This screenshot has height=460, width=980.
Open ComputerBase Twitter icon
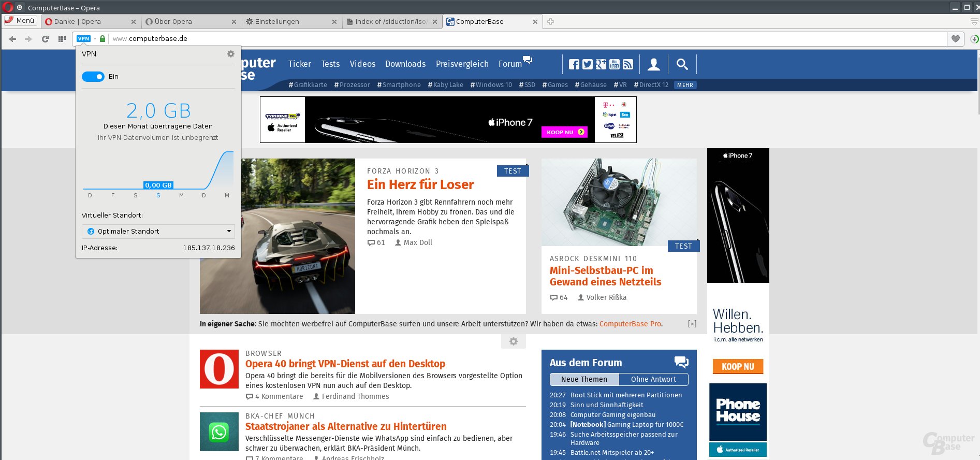[588, 64]
